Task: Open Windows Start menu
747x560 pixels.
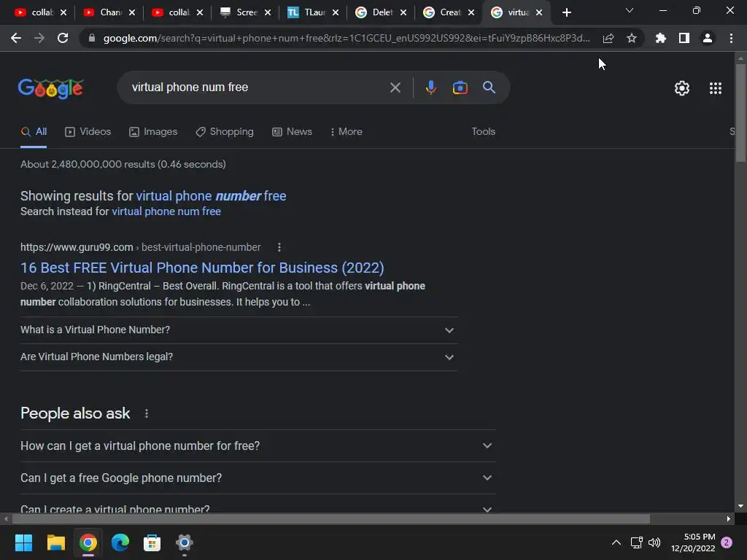Action: pos(23,542)
